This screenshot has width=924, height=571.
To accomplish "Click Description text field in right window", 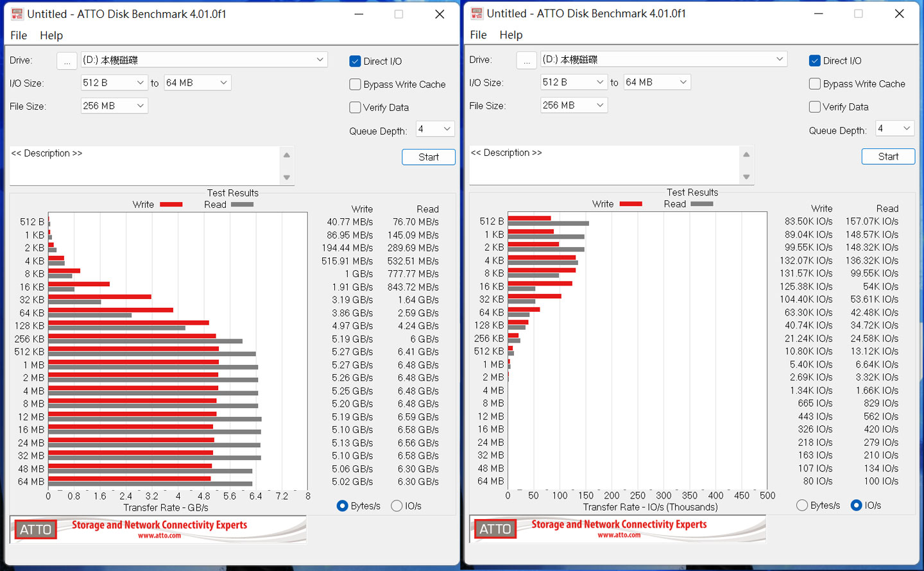I will coord(604,165).
